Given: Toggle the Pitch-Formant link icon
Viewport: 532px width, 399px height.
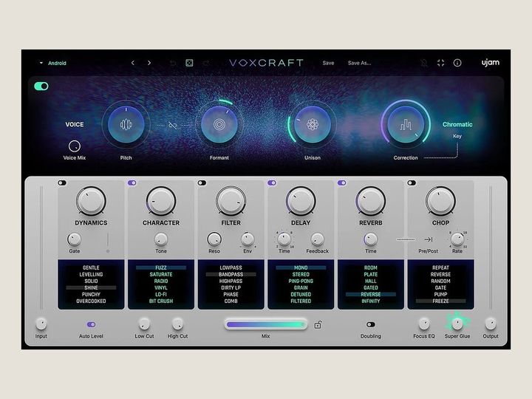Looking at the screenshot, I should (173, 126).
